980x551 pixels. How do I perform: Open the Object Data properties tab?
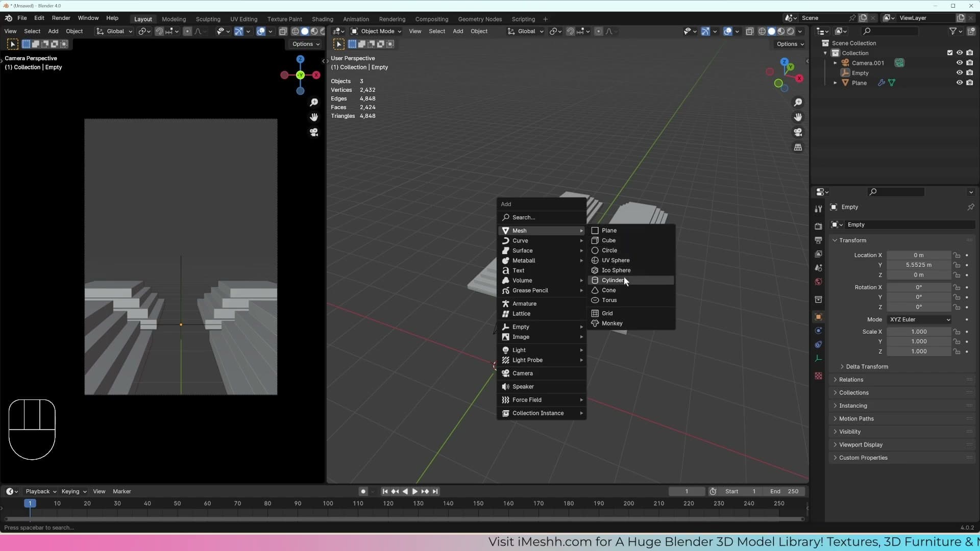pyautogui.click(x=818, y=358)
